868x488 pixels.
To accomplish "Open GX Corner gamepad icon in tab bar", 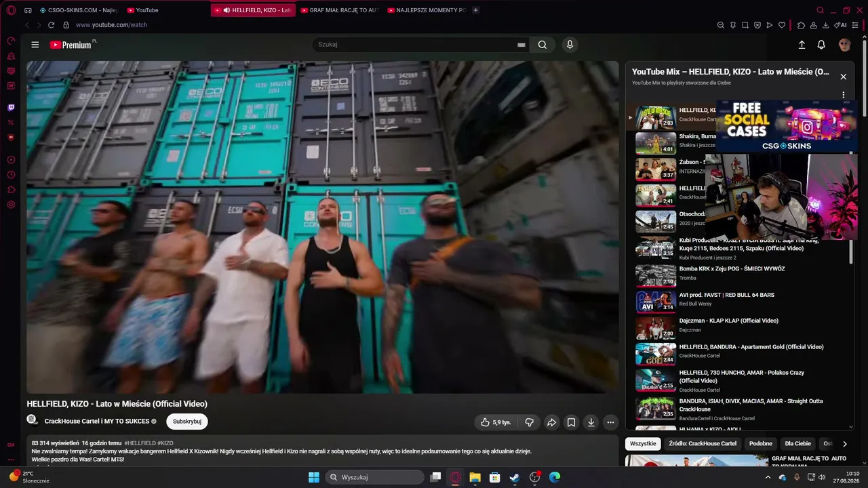I will point(28,10).
